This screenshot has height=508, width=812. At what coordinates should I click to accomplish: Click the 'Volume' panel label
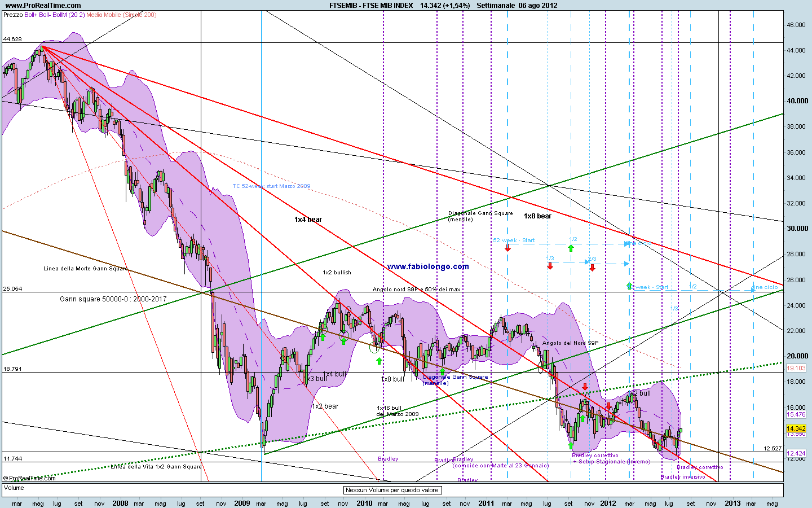[x=14, y=488]
